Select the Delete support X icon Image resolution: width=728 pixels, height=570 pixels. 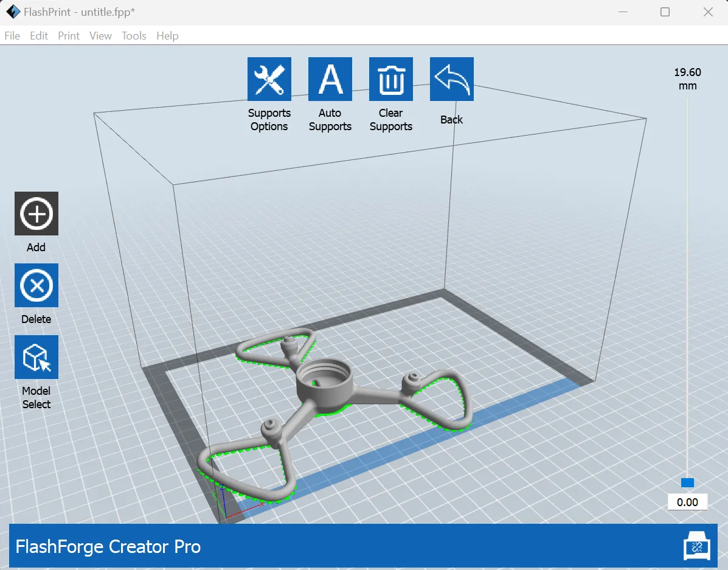[36, 285]
